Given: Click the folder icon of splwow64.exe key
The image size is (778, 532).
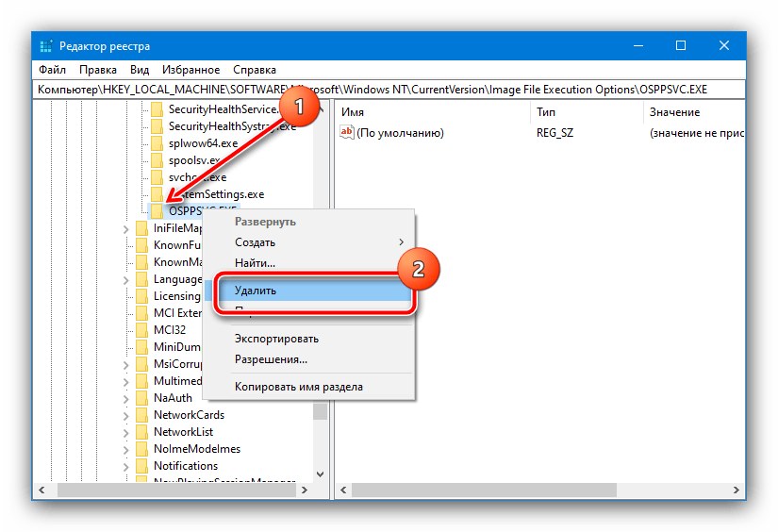Looking at the screenshot, I should [x=157, y=143].
